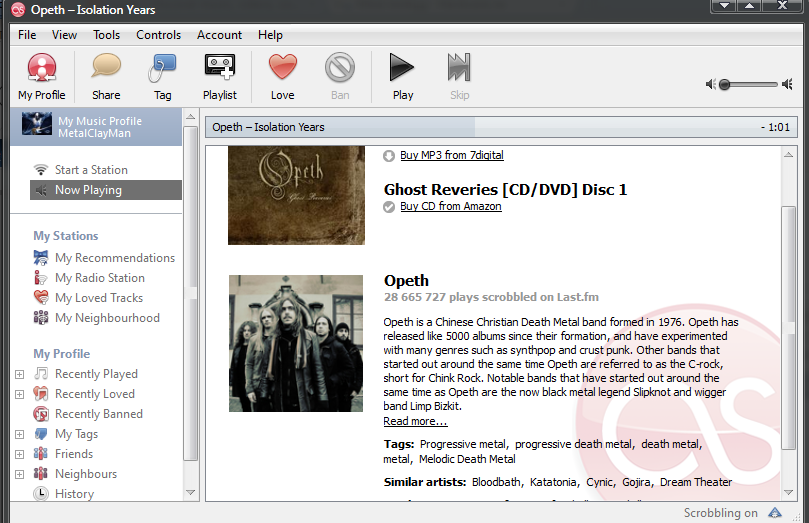Select Recently Banned in sidebar

click(x=99, y=414)
